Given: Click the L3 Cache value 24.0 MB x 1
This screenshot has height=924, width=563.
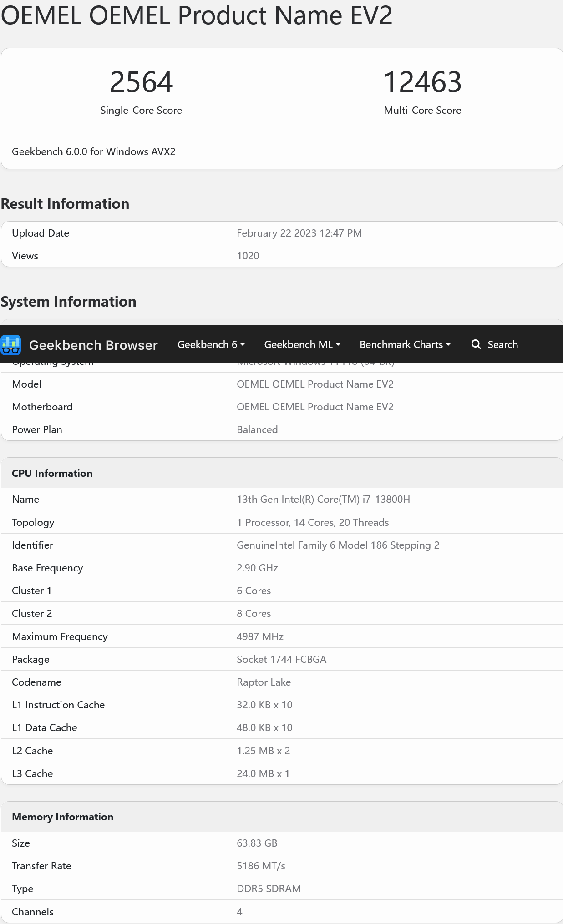Looking at the screenshot, I should tap(263, 773).
